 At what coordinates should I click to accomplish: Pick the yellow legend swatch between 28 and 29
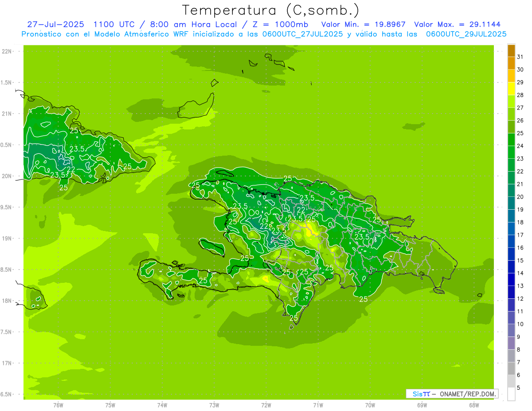[511, 89]
